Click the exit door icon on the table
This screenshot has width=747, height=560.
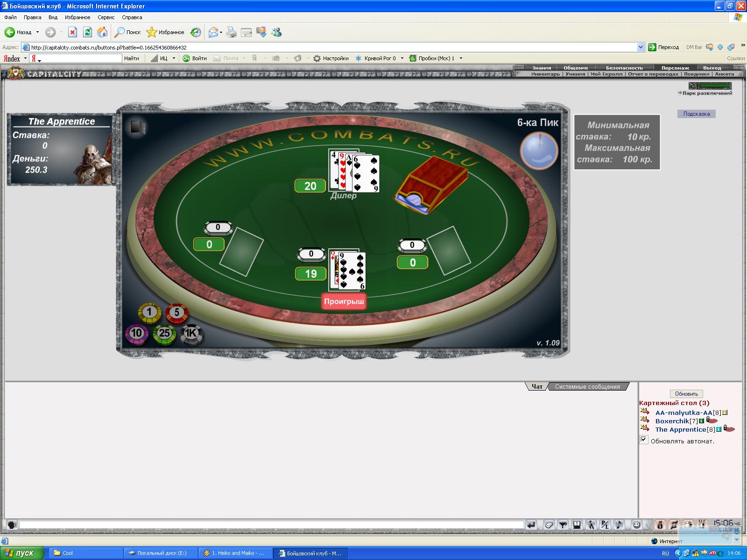(x=139, y=127)
